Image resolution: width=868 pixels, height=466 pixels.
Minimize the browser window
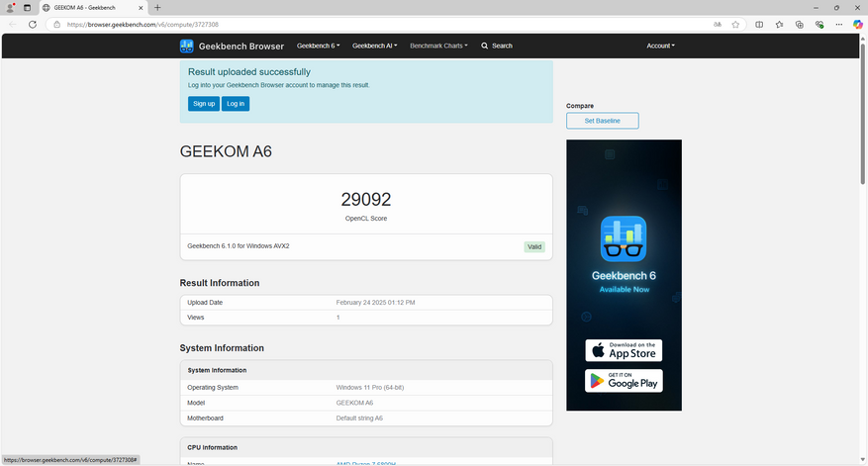(x=816, y=8)
